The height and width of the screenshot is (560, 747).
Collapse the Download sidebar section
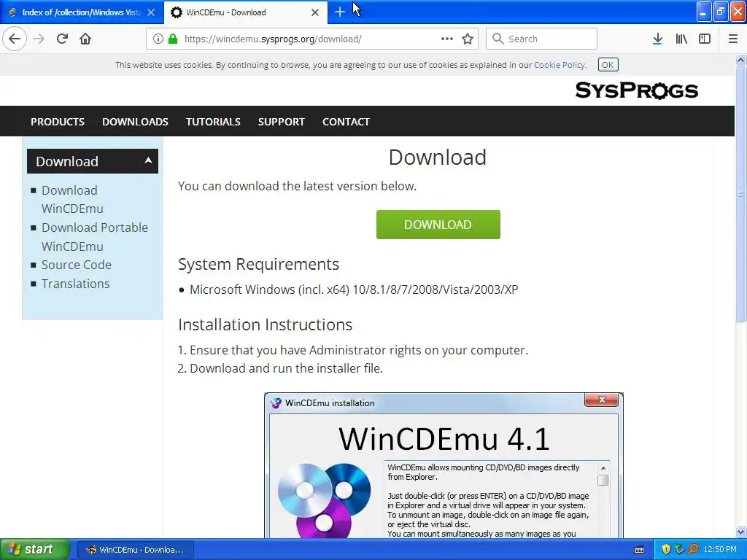(148, 160)
